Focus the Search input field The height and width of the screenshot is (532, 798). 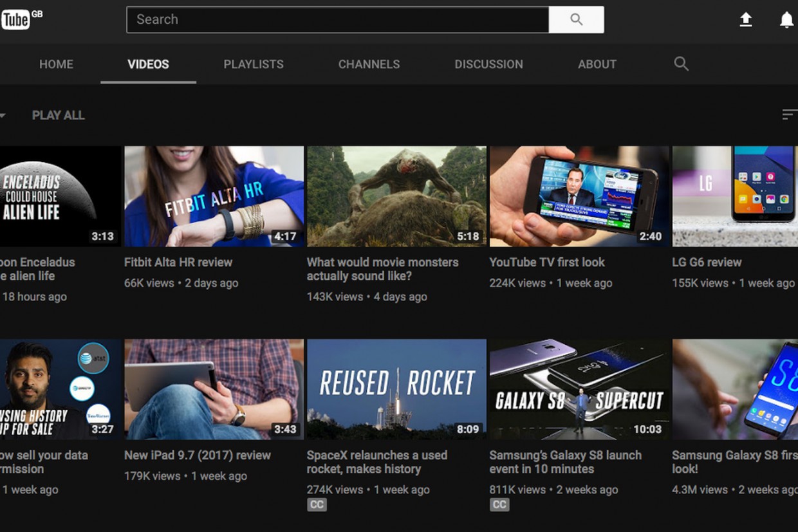(x=337, y=20)
